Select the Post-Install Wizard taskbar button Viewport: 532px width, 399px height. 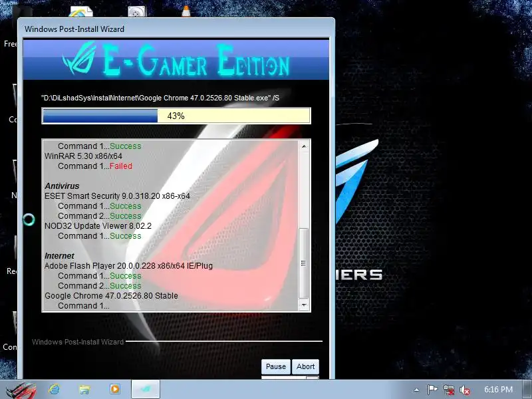[145, 389]
